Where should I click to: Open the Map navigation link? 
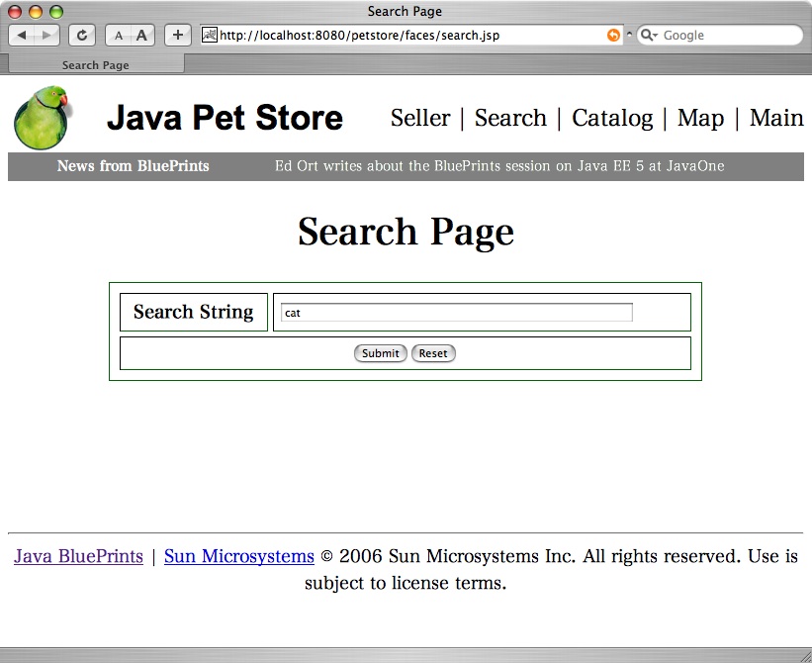(x=700, y=118)
